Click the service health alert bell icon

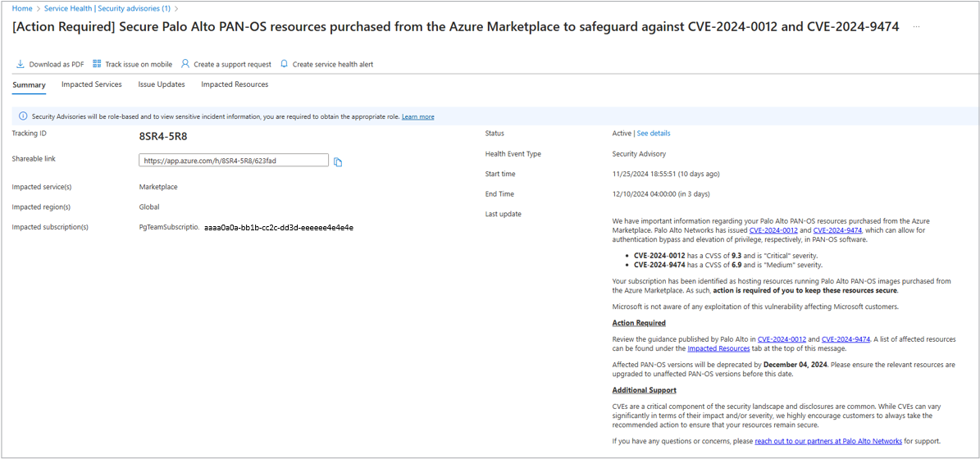click(284, 64)
